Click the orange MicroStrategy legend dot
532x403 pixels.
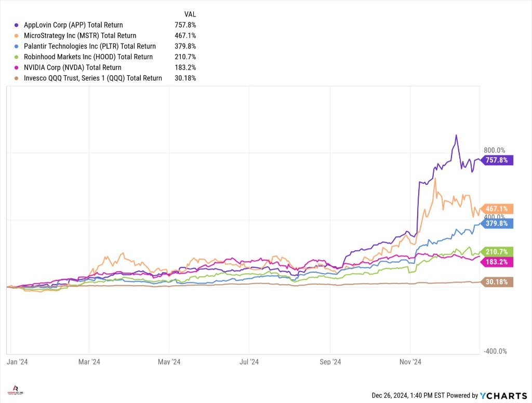tap(17, 36)
